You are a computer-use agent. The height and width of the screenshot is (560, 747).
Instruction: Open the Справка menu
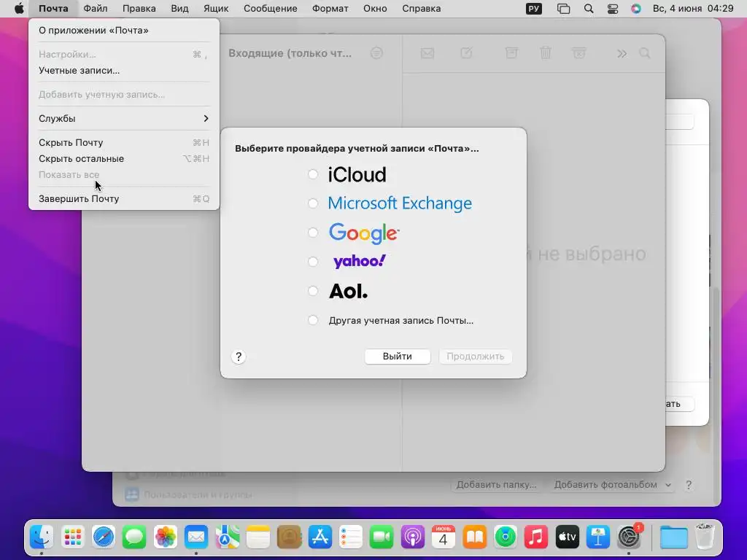point(421,9)
